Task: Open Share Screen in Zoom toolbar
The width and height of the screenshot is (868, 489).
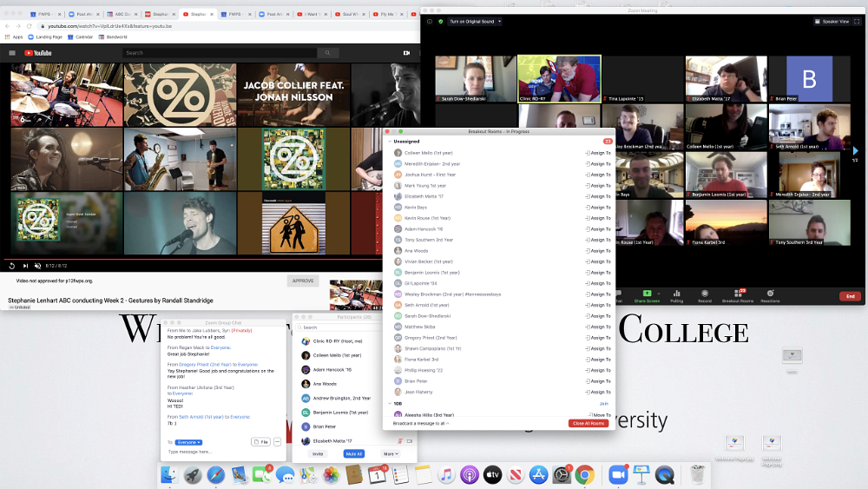Action: [646, 296]
